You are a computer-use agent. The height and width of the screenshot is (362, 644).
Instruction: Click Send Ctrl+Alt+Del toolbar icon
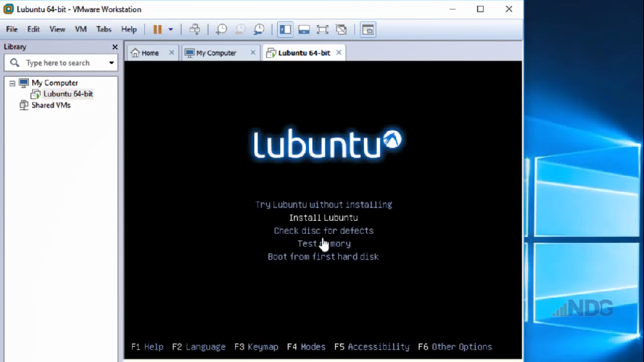click(x=194, y=30)
